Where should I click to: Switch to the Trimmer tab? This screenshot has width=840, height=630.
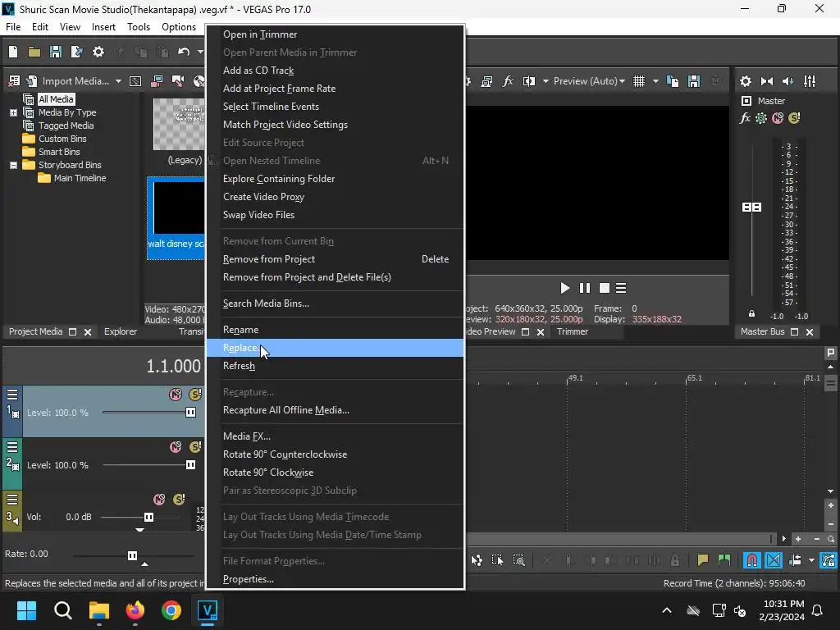[573, 331]
